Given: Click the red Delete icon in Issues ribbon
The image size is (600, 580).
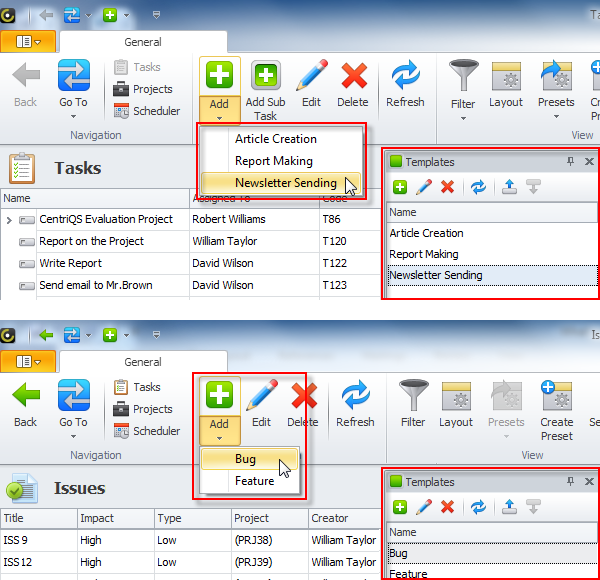Looking at the screenshot, I should [x=303, y=397].
